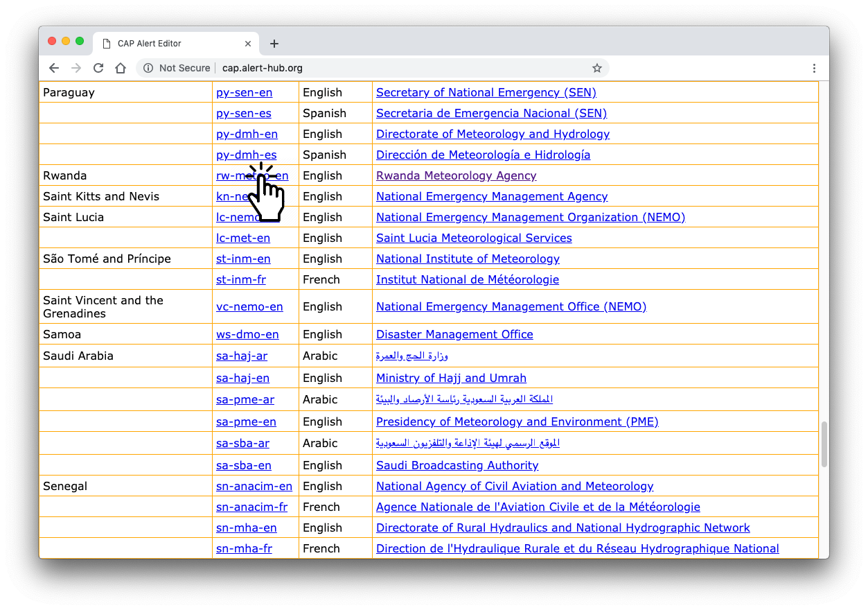Open the py-dmh-es link
The width and height of the screenshot is (868, 610).
[246, 155]
